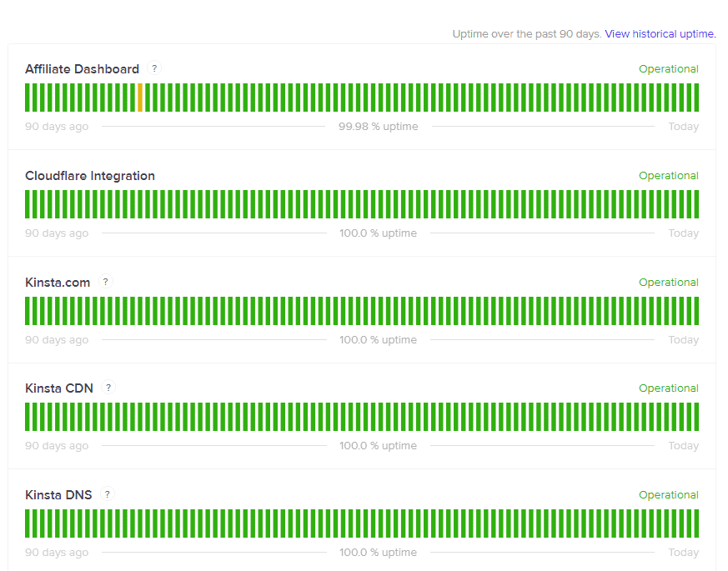Click the oldest uptime bar for Kinsta.com
Viewport: 728px width, 571px height.
[x=28, y=311]
